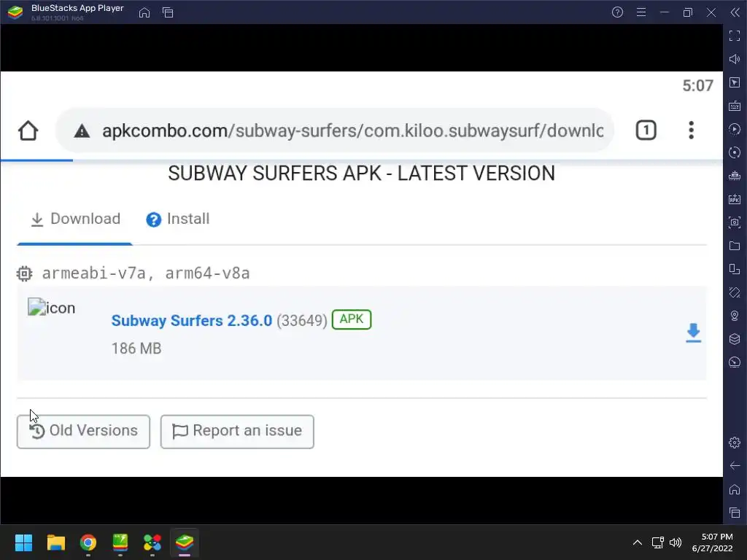747x560 pixels.
Task: Click BlueStacks icon in taskbar
Action: coord(185,542)
